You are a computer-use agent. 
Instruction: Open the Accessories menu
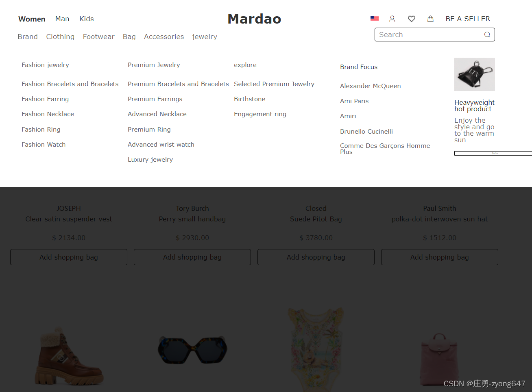tap(164, 37)
